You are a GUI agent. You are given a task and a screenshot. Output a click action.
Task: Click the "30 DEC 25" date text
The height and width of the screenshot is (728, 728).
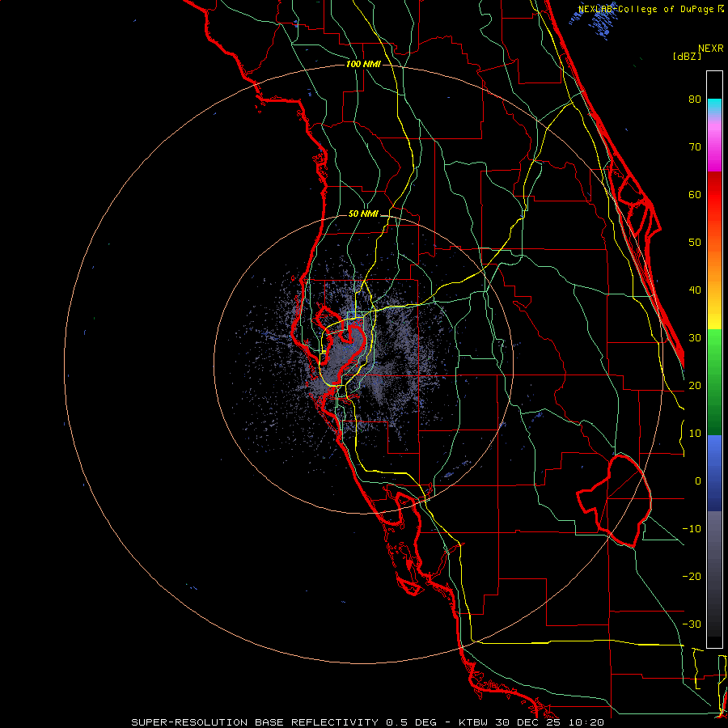click(x=529, y=722)
